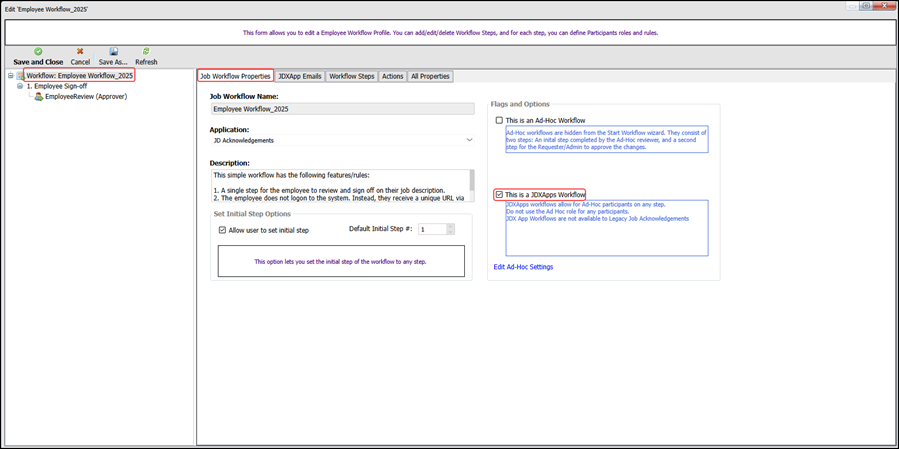Image resolution: width=899 pixels, height=449 pixels.
Task: Enable the Ad-Hoc Workflow checkbox
Action: click(500, 120)
